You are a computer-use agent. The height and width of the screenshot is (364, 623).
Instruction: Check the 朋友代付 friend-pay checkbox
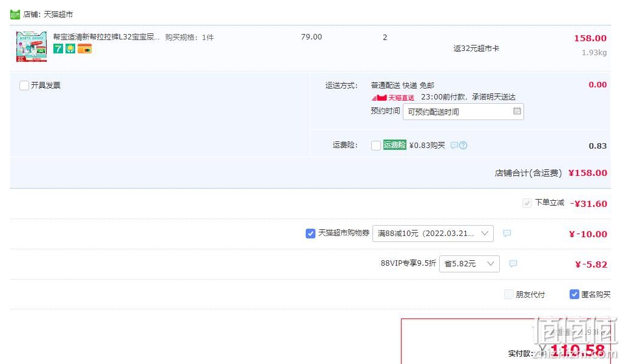tap(508, 294)
